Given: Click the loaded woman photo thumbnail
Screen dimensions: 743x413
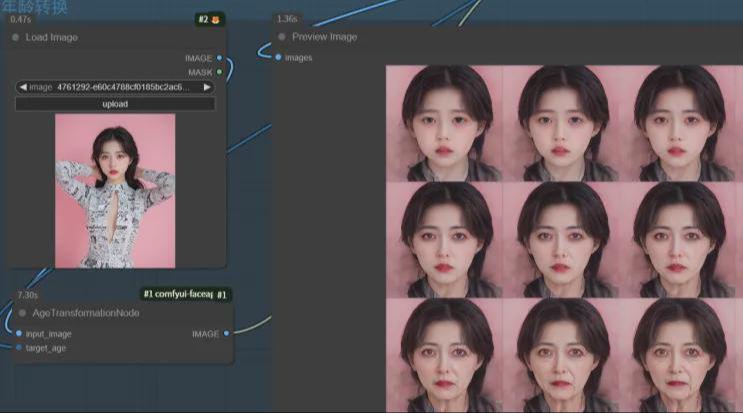Looking at the screenshot, I should click(x=115, y=190).
